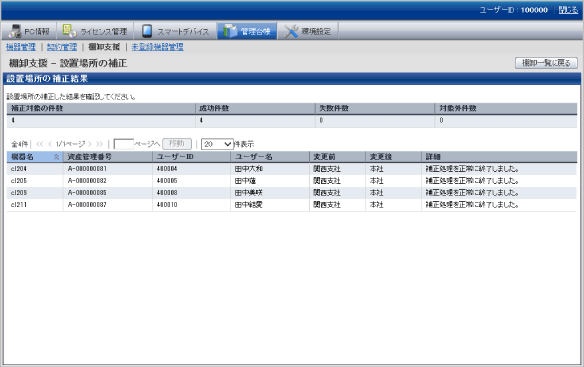Open the 未登録機器管理 link

point(158,47)
